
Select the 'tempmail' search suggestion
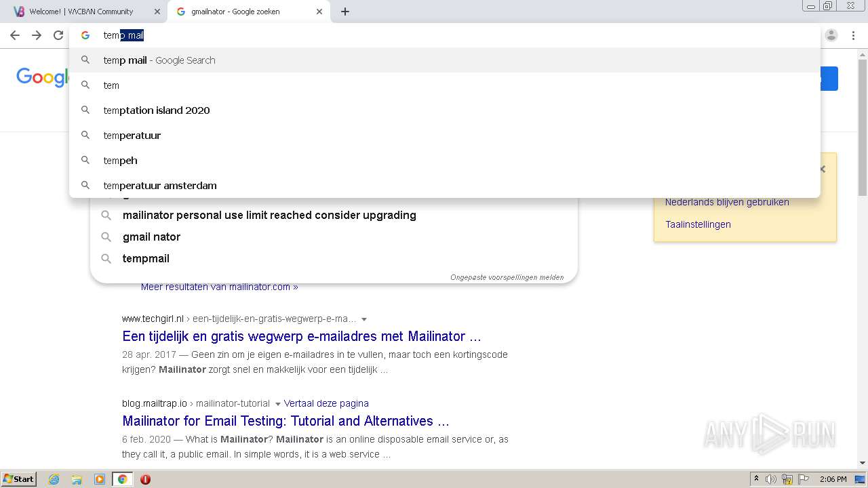334,258
